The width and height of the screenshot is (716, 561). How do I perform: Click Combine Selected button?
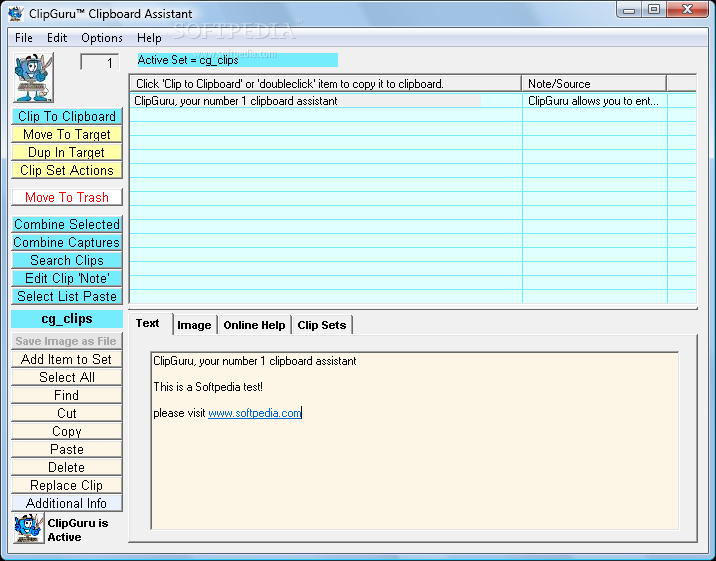coord(67,224)
